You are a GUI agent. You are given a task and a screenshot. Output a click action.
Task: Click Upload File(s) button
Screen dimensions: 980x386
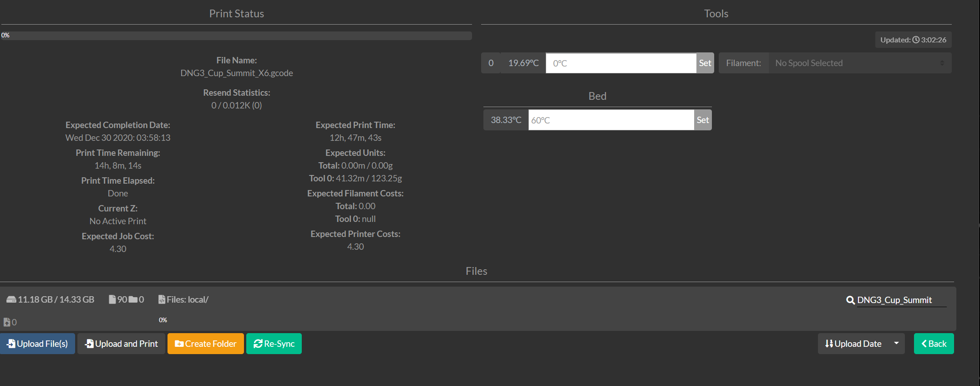pyautogui.click(x=37, y=344)
